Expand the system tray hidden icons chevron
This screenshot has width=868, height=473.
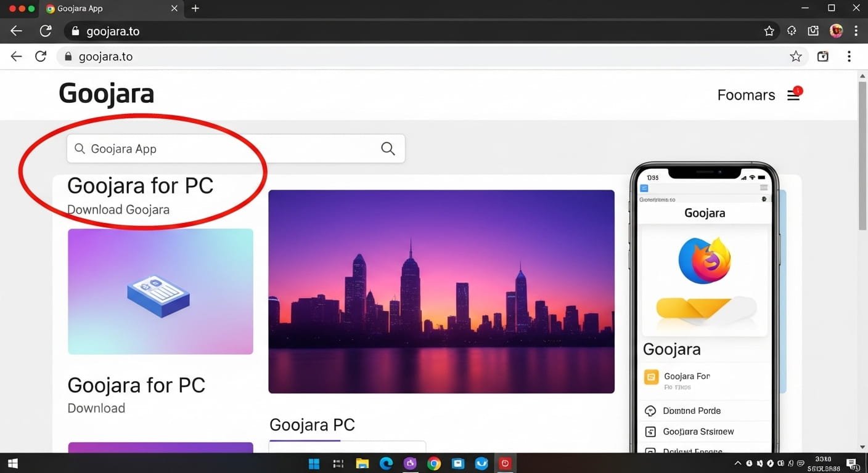pos(738,464)
